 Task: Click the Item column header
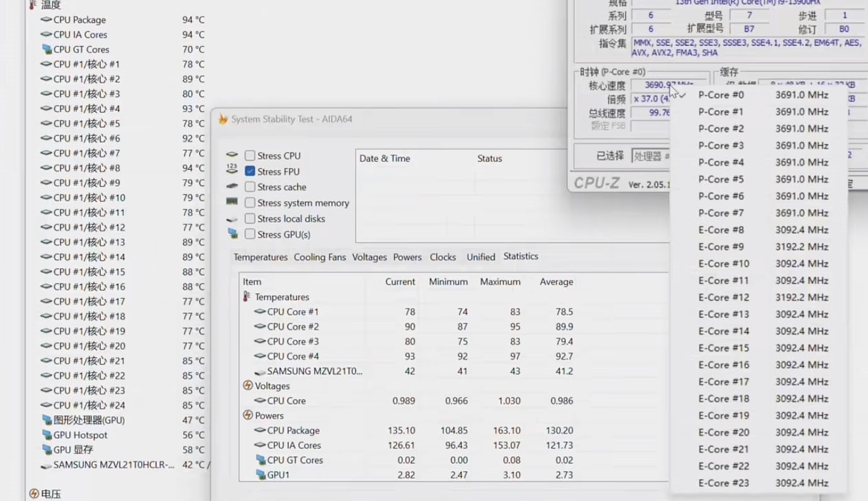click(252, 282)
